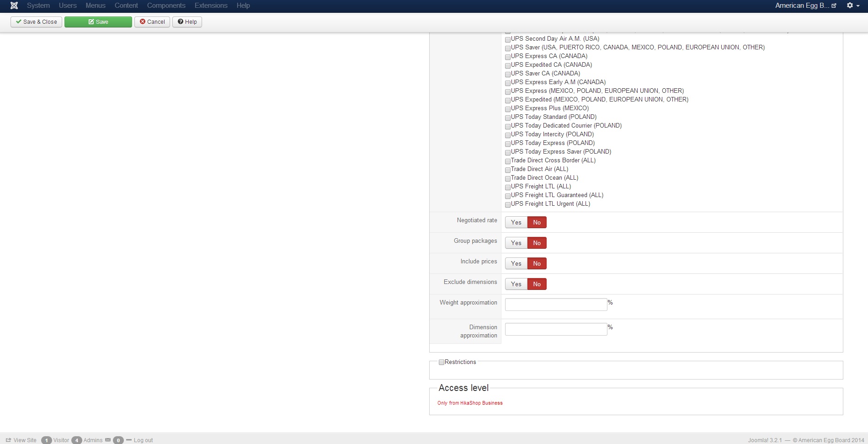Check UPS Expedited CA (CANADA)
Screen dimensions: 868x444
coord(508,66)
